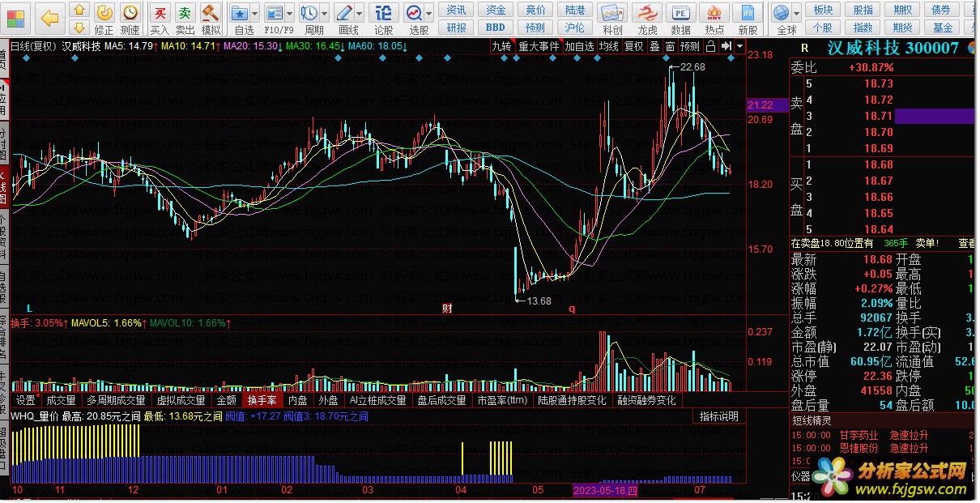
Task: Expand the 自选 dropdown arrow
Action: [x=255, y=14]
